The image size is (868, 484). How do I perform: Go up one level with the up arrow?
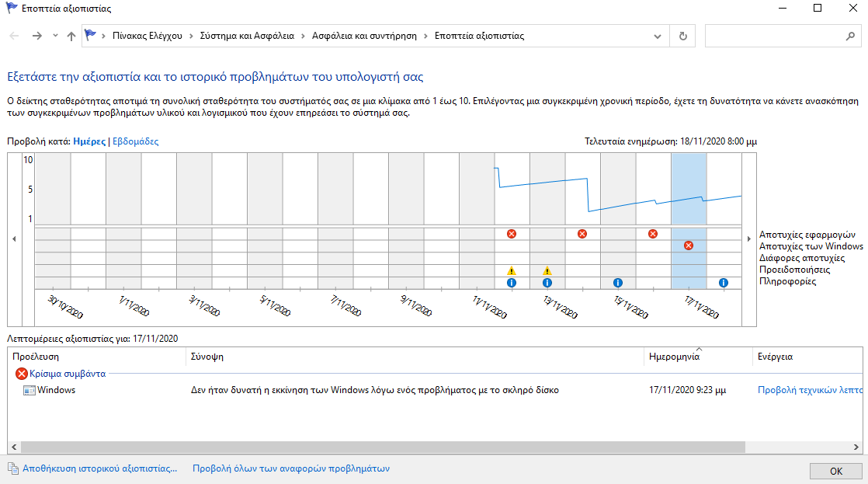click(71, 36)
